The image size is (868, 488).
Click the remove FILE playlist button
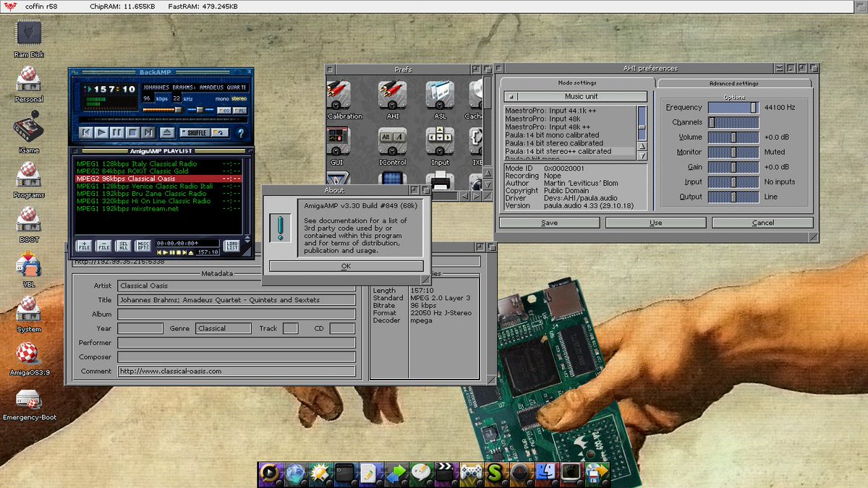[x=104, y=246]
